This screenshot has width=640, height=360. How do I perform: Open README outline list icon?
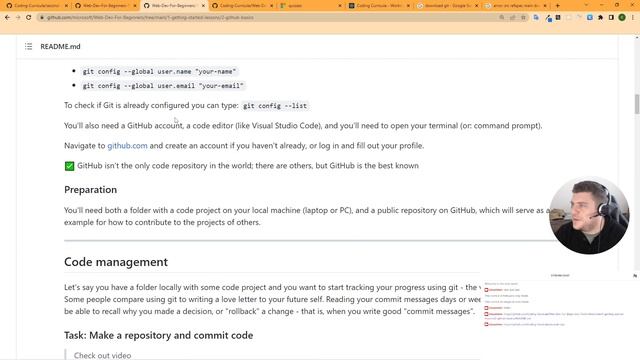(28, 46)
